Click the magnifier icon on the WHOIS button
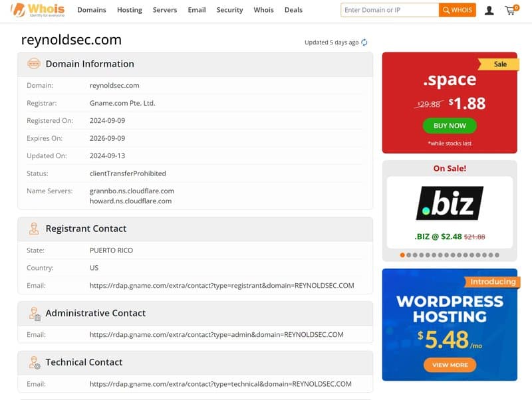The image size is (532, 400). point(446,9)
